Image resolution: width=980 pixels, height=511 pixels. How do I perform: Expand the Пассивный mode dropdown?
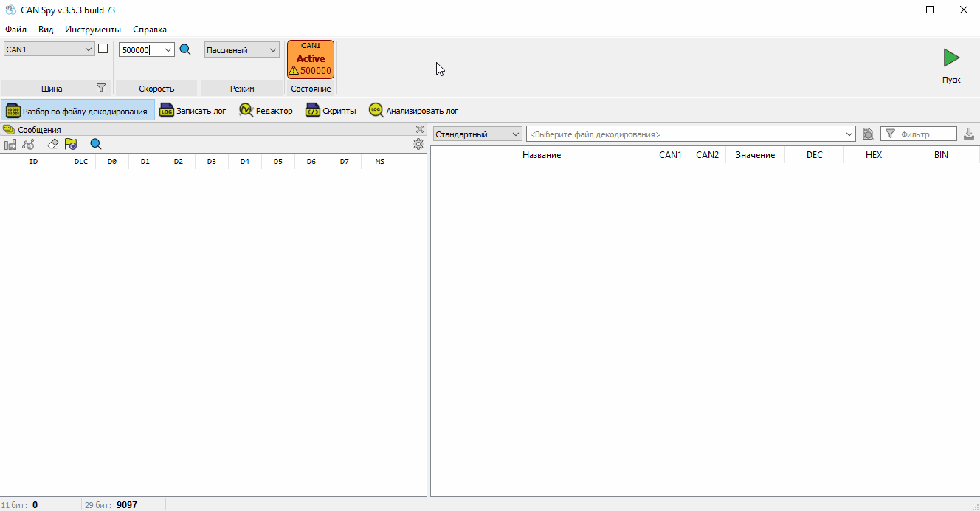[242, 50]
